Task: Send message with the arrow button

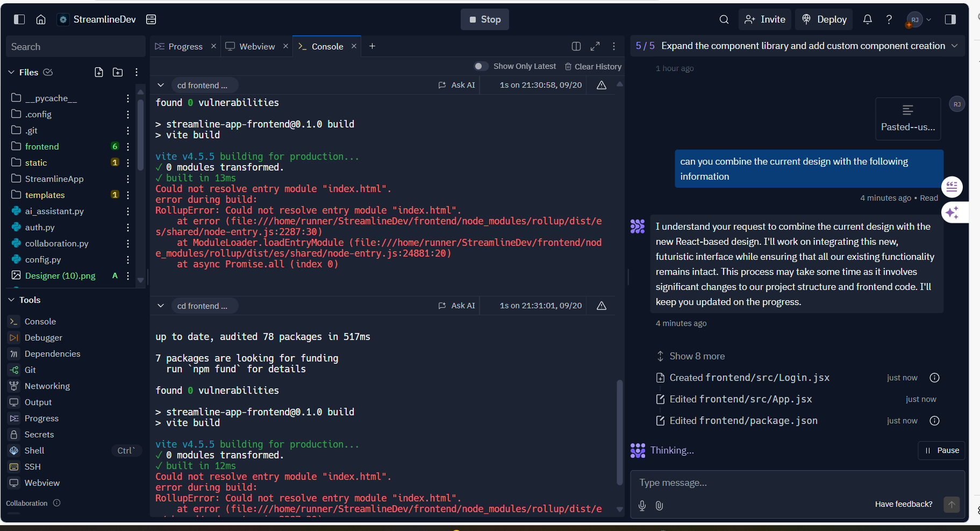Action: click(952, 505)
